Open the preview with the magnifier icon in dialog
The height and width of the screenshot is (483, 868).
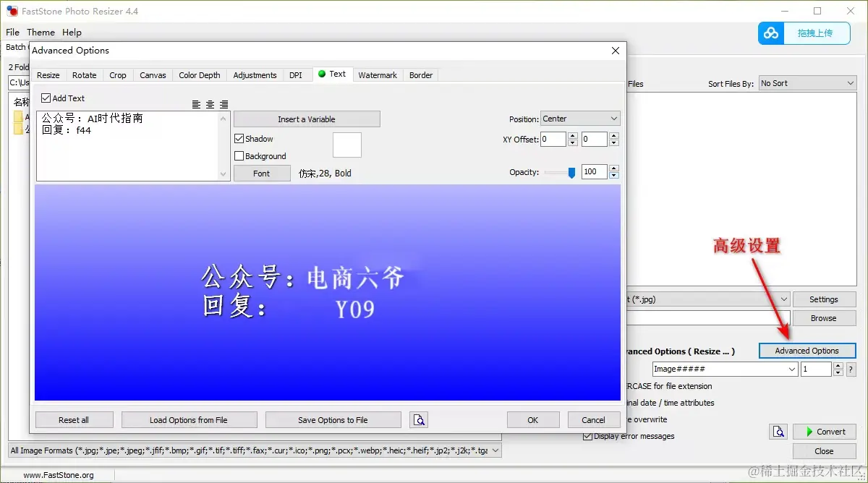[418, 419]
